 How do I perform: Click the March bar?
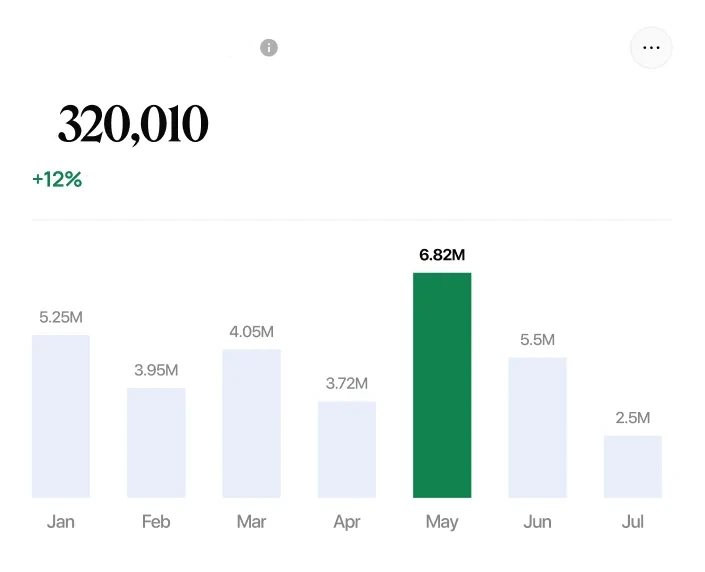(251, 423)
